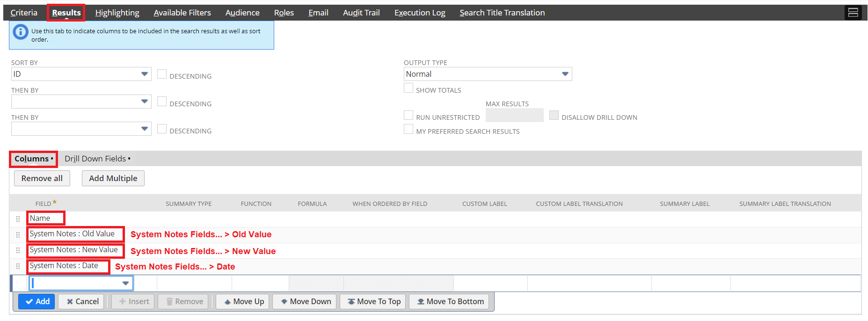Image resolution: width=868 pixels, height=321 pixels.
Task: Click the Field column header
Action: pyautogui.click(x=43, y=204)
